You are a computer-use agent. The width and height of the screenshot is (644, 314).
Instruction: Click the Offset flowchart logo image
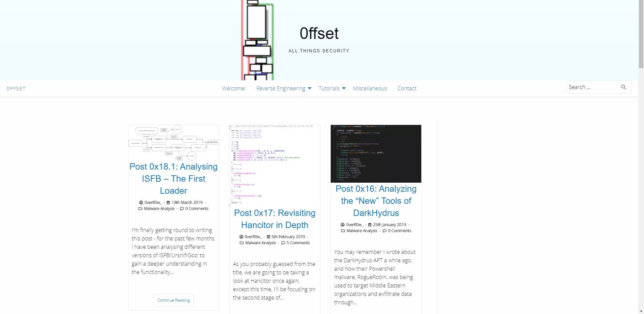tap(257, 40)
